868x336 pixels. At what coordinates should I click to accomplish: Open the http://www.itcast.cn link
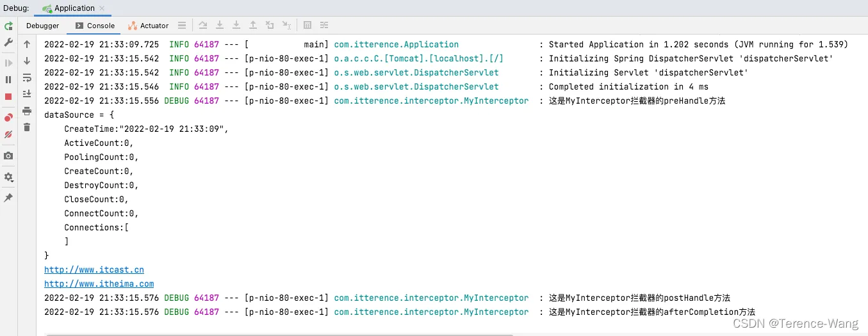pyautogui.click(x=94, y=270)
